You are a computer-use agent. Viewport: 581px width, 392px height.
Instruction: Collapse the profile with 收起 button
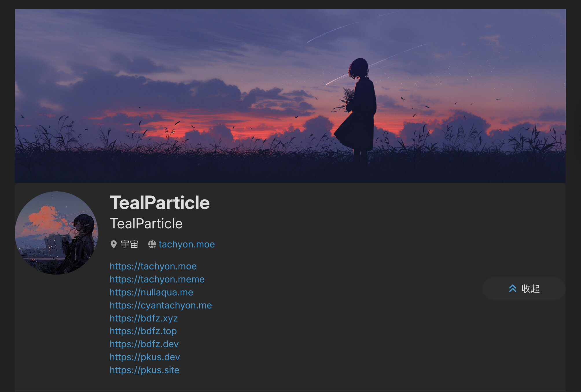click(524, 288)
